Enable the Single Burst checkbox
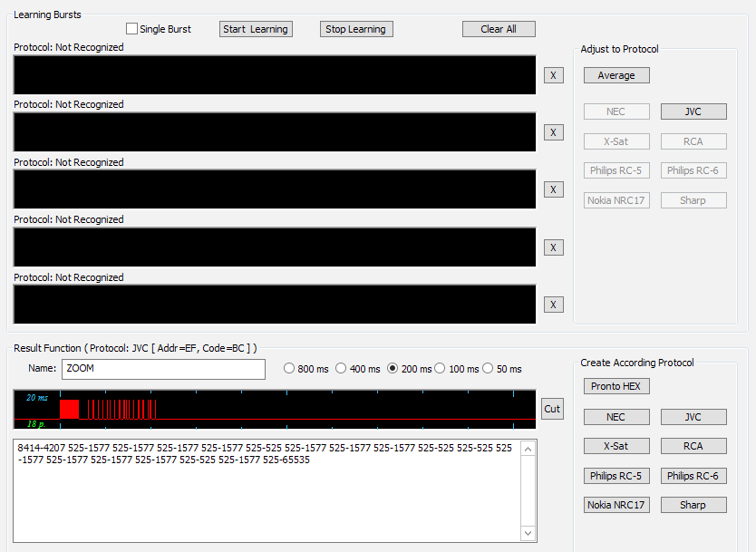756x552 pixels. point(131,29)
